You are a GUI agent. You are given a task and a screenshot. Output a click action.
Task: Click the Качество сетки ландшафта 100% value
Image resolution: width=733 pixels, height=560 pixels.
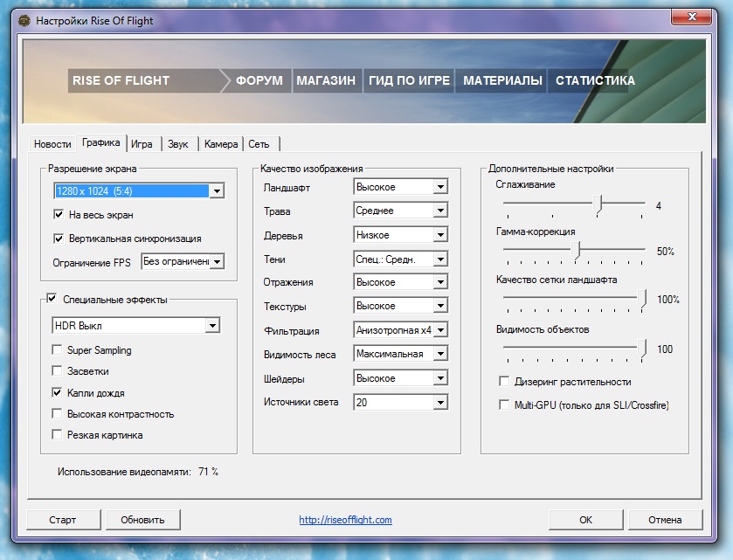click(668, 299)
